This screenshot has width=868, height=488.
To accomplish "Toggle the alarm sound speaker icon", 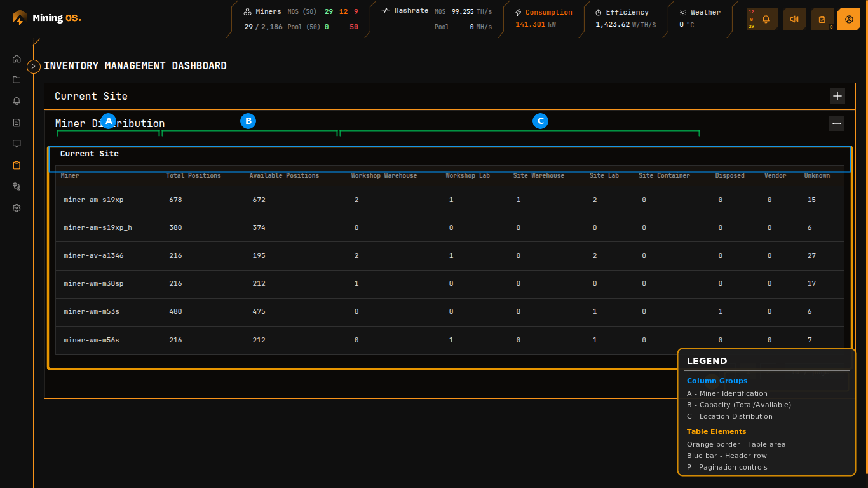I will point(794,19).
